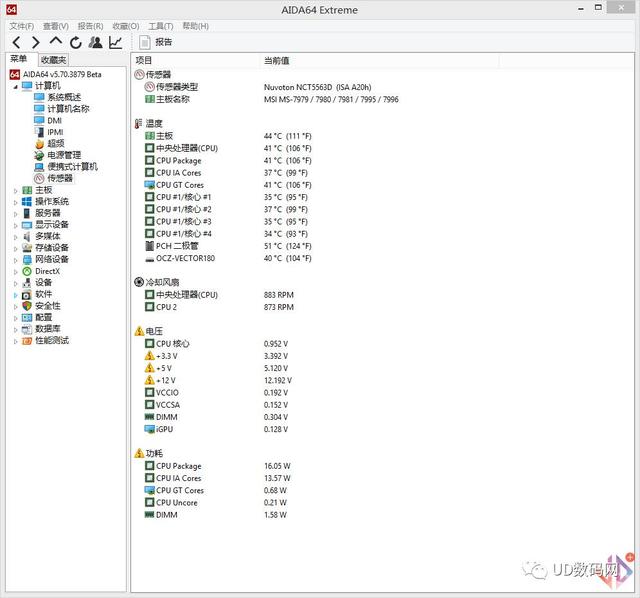Image resolution: width=640 pixels, height=598 pixels.
Task: Click the 安全性 shield icon in tree
Action: pos(27,306)
